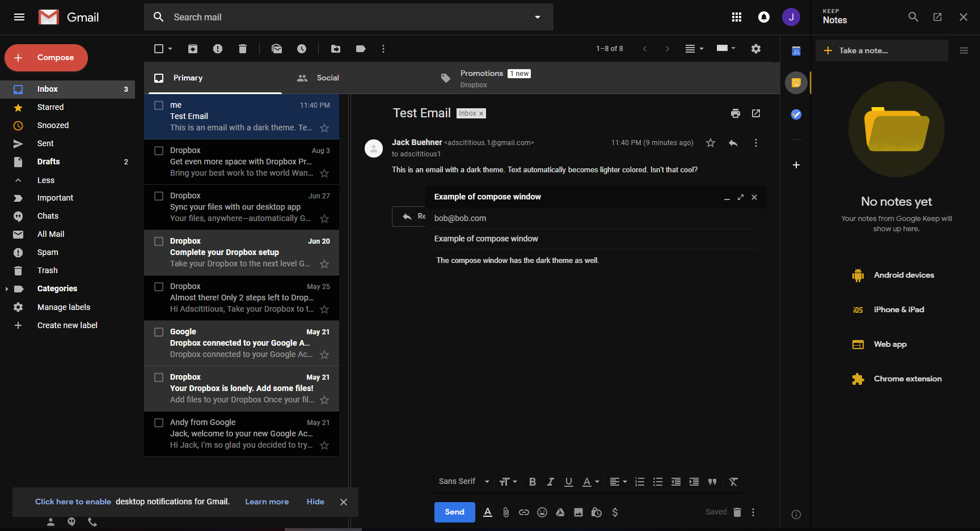
Task: Select the 'Andy from Google' email checkbox
Action: coord(158,422)
